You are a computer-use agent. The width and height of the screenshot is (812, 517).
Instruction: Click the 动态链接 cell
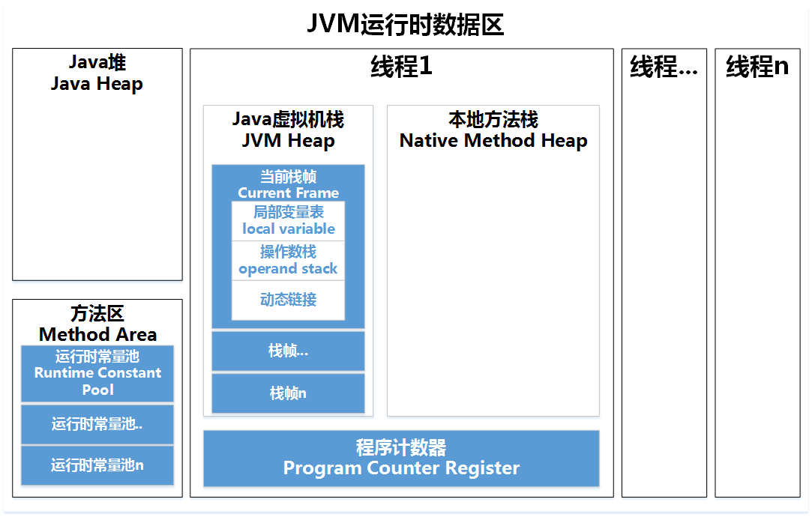288,300
